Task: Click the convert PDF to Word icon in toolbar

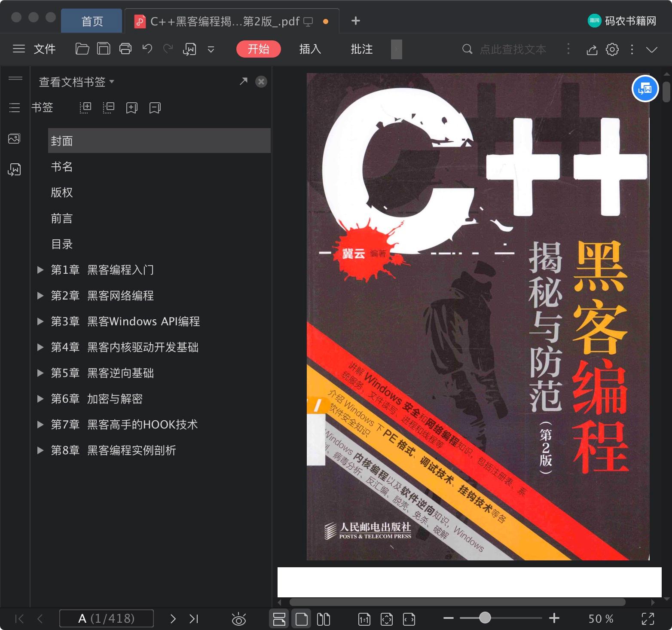Action: pyautogui.click(x=189, y=49)
